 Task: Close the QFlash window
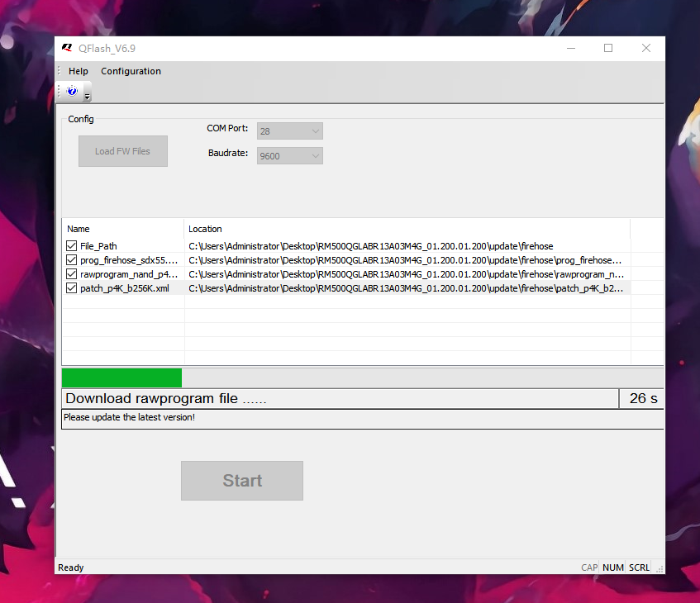tap(646, 48)
